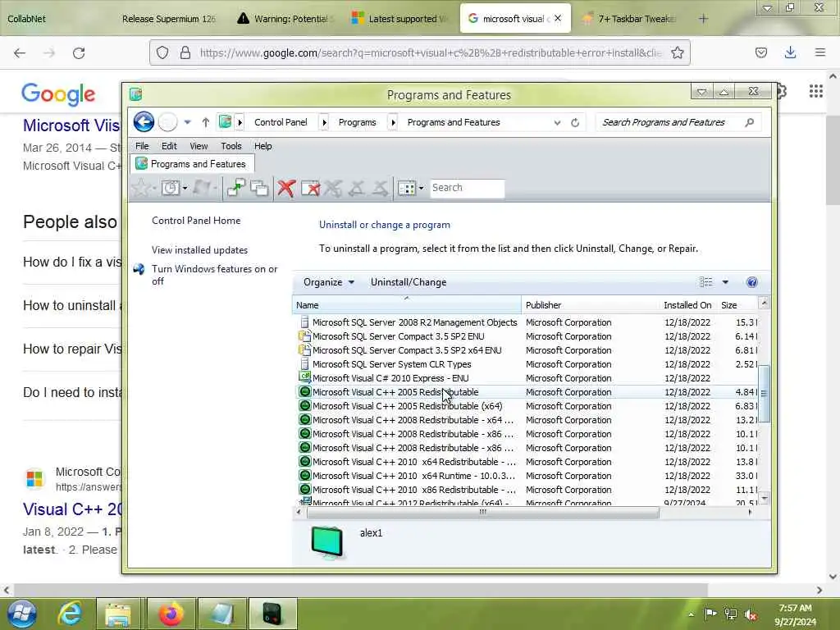Open the recent locations dropdown arrow
This screenshot has width=840, height=630.
pyautogui.click(x=188, y=123)
